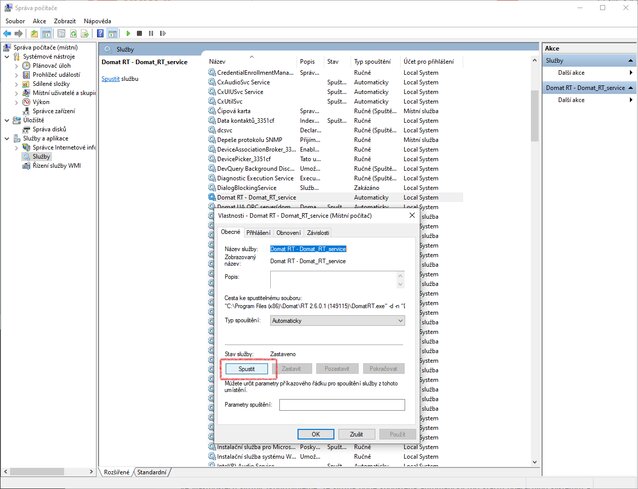Click OK in the properties dialog

(x=315, y=433)
